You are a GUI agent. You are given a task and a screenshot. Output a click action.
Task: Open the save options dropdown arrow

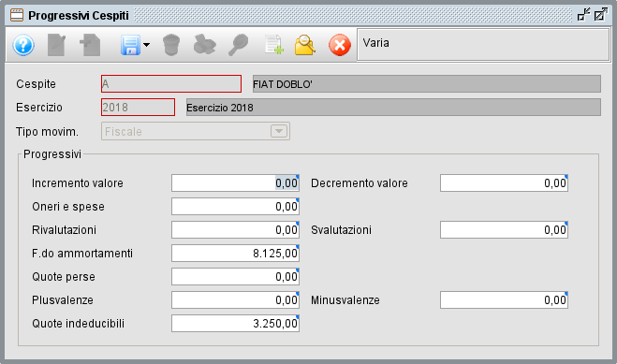tap(146, 45)
